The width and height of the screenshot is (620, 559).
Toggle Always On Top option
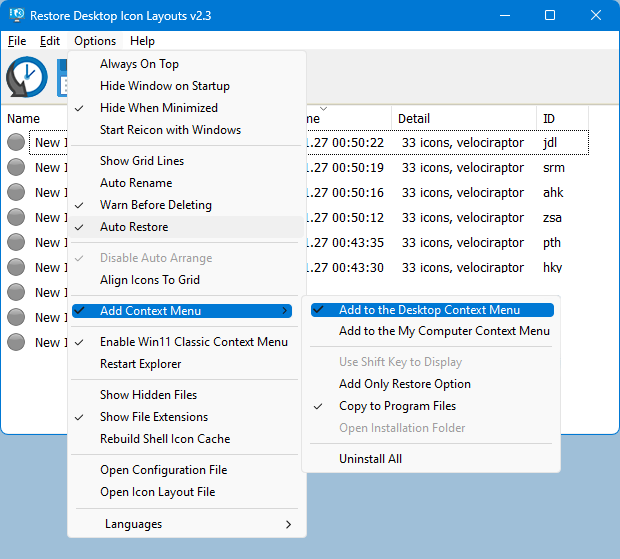186,64
